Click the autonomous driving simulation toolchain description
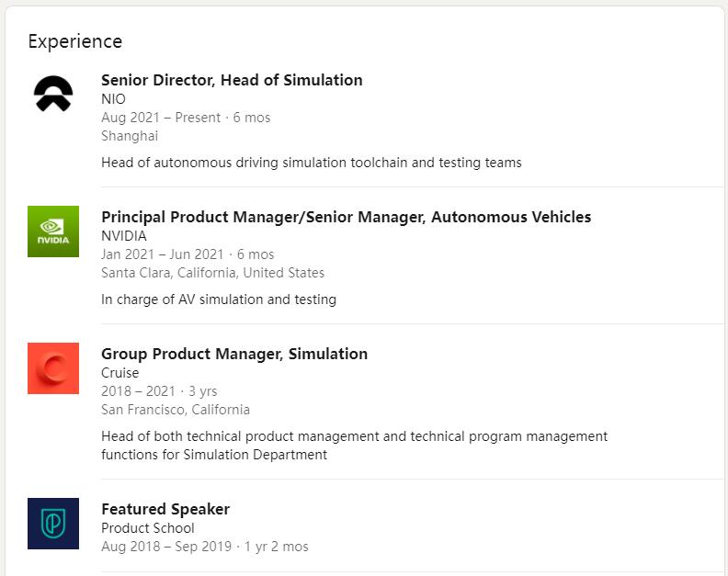This screenshot has width=728, height=576. [311, 163]
